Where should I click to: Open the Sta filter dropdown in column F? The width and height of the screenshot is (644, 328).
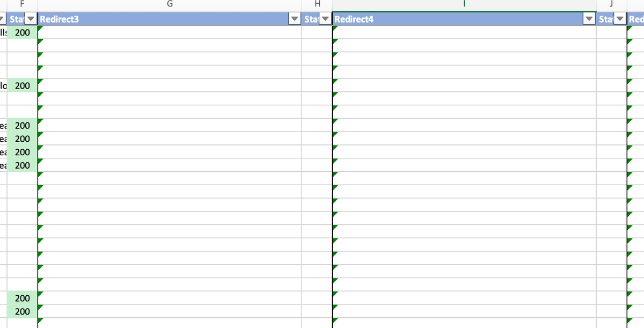coord(31,19)
